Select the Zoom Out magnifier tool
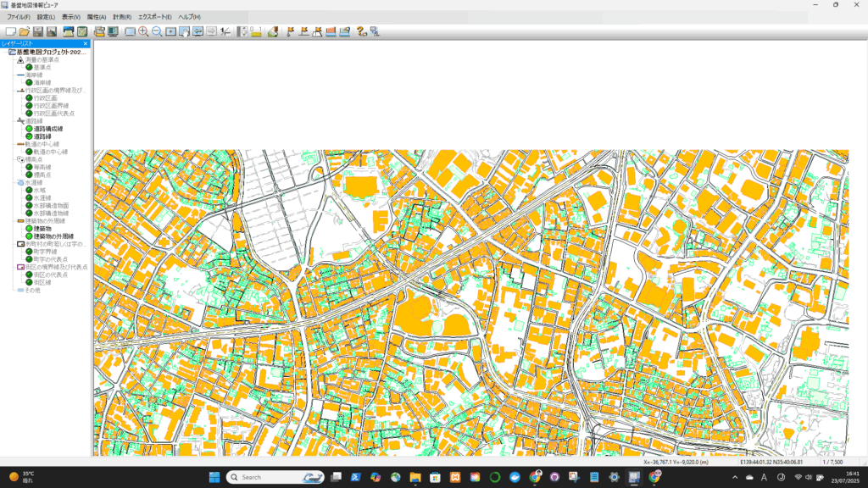 (x=157, y=31)
